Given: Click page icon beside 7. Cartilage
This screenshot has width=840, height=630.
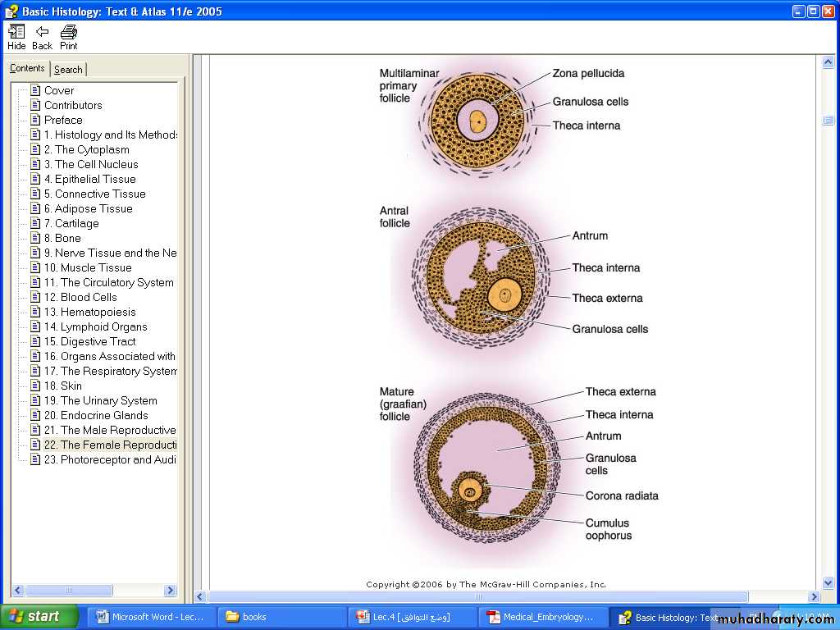Looking at the screenshot, I should point(35,223).
